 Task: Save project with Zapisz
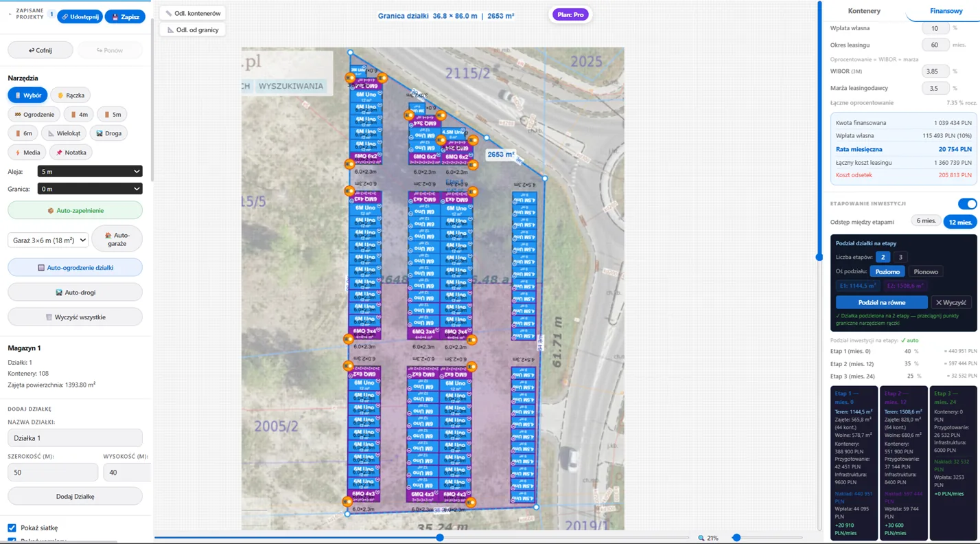[x=125, y=16]
